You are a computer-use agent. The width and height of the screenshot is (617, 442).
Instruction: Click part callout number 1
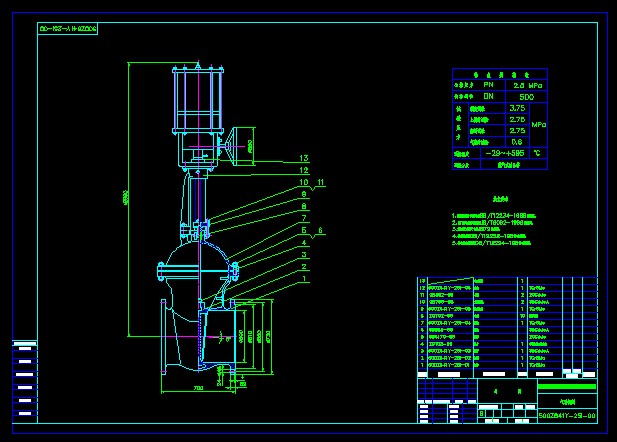[x=303, y=278]
